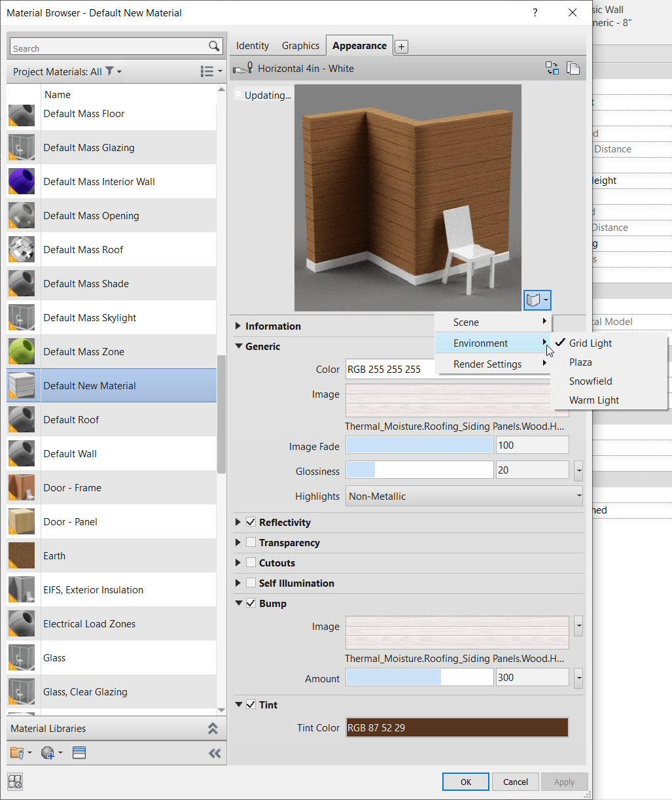The width and height of the screenshot is (672, 800).
Task: Click the swap aspect/replace asset icon near Horizontal 4in
Action: click(552, 68)
